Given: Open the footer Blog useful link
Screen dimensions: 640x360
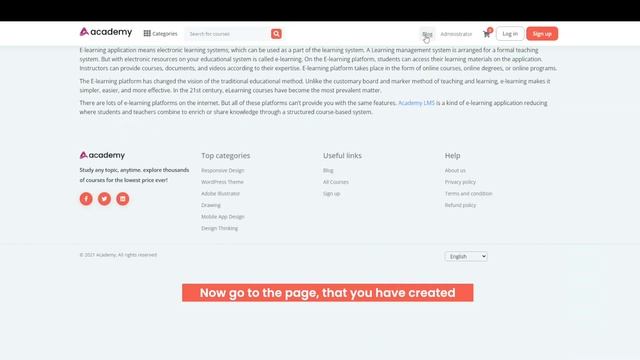Looking at the screenshot, I should click(328, 170).
